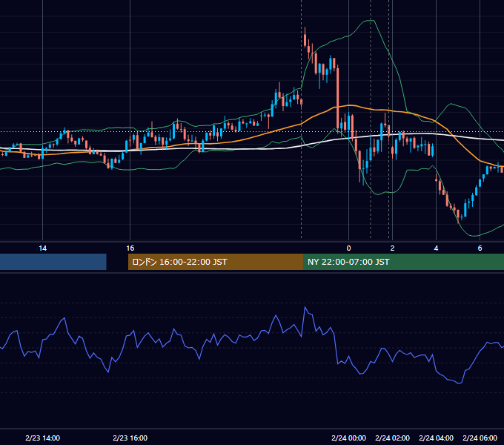Click the 2/24 04:00 date label
The width and height of the screenshot is (504, 445).
pyautogui.click(x=436, y=438)
